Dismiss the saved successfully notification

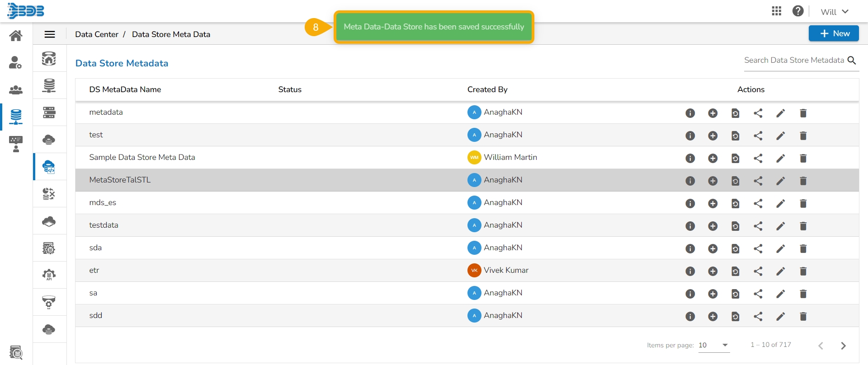click(434, 27)
